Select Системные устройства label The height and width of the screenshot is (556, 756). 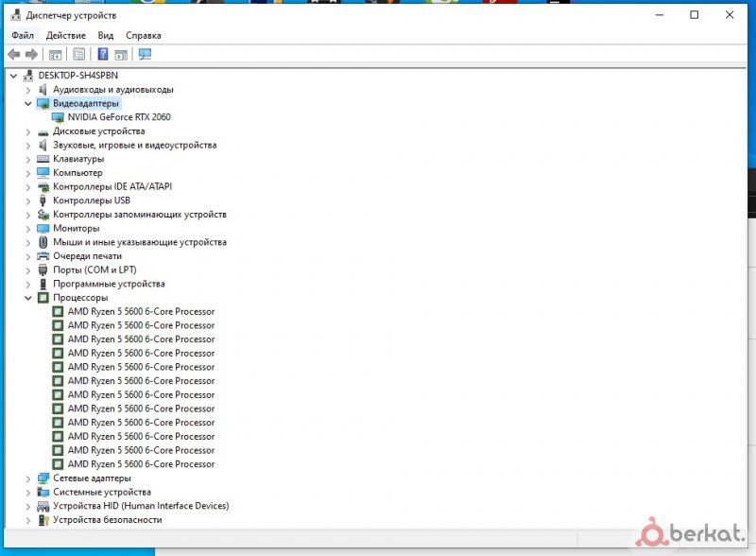click(102, 493)
